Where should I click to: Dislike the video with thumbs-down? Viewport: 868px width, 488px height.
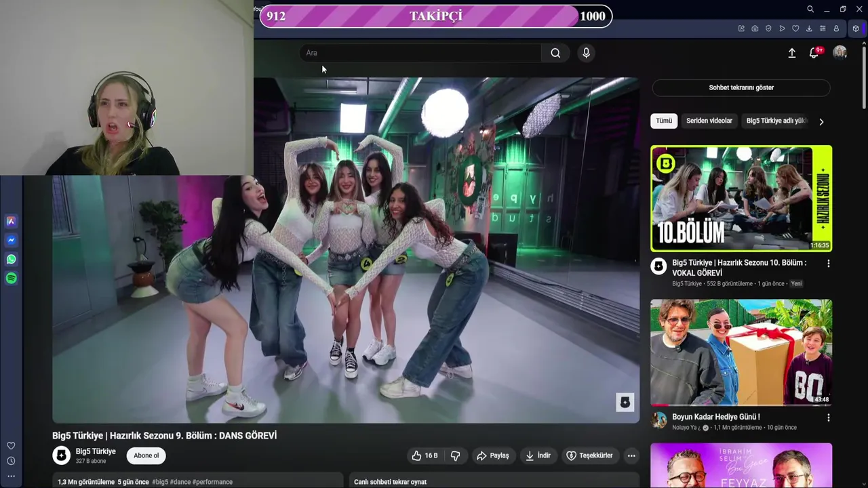(x=456, y=455)
